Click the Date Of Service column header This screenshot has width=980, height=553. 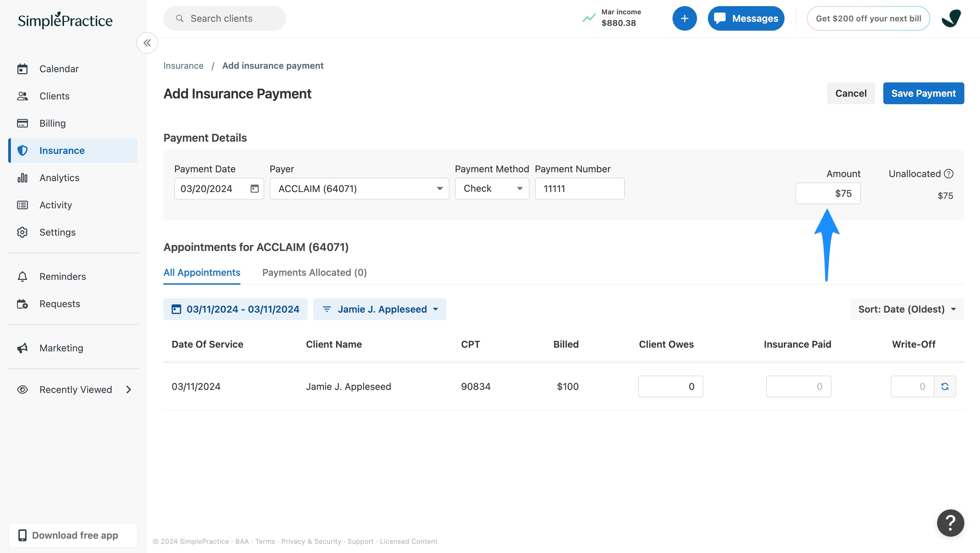pos(207,344)
